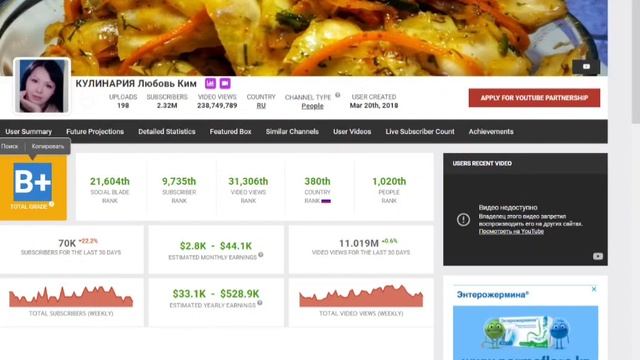Click the purple video camera icon beside channel name

coord(225,83)
